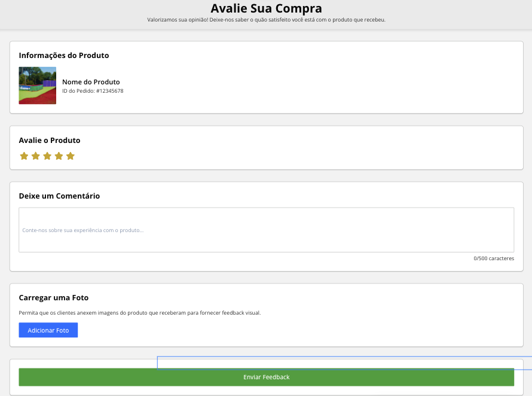Click the Adicionar Foto button
The height and width of the screenshot is (396, 532).
tap(48, 330)
